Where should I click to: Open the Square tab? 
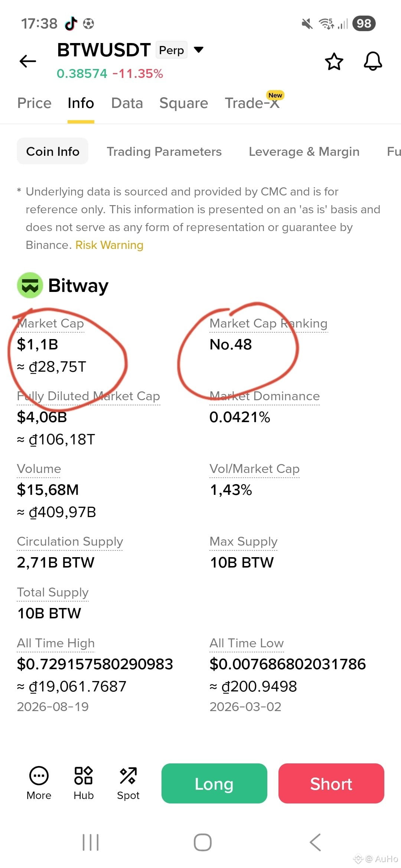(184, 103)
